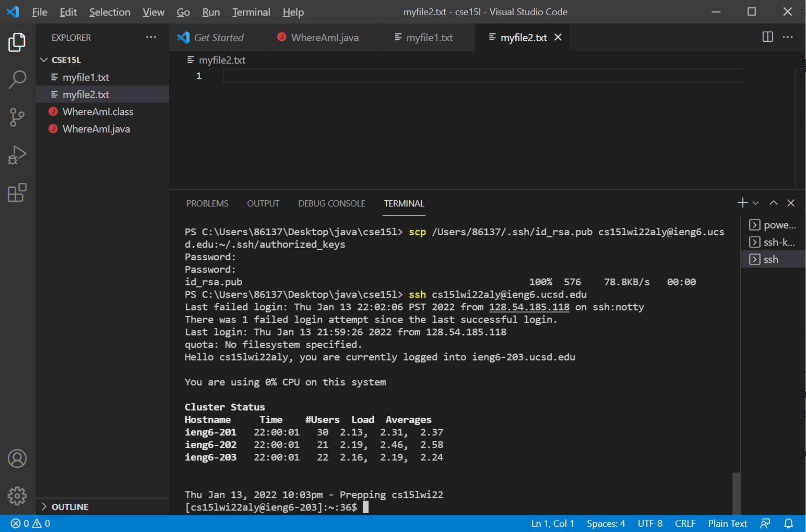
Task: Open WhereAmI.class in the explorer
Action: coord(98,112)
